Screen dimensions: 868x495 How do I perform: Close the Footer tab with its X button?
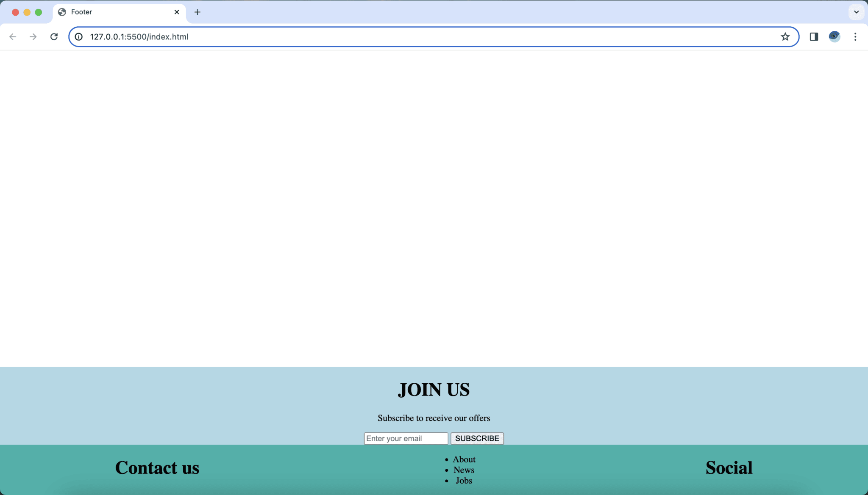click(x=177, y=12)
